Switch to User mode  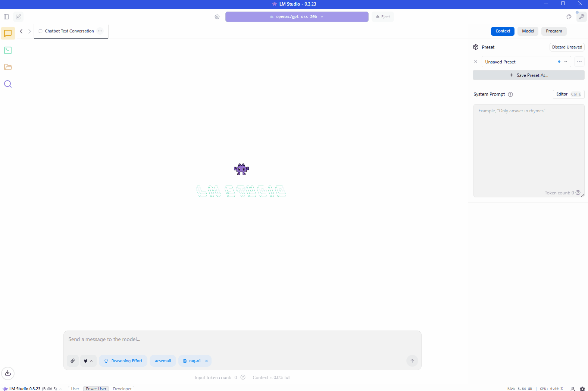[x=75, y=389]
